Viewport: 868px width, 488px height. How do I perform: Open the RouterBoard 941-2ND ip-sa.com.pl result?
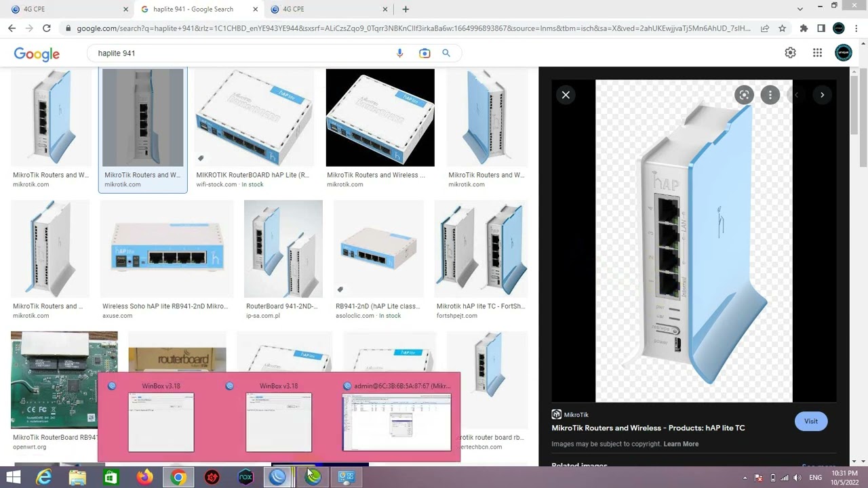[283, 260]
